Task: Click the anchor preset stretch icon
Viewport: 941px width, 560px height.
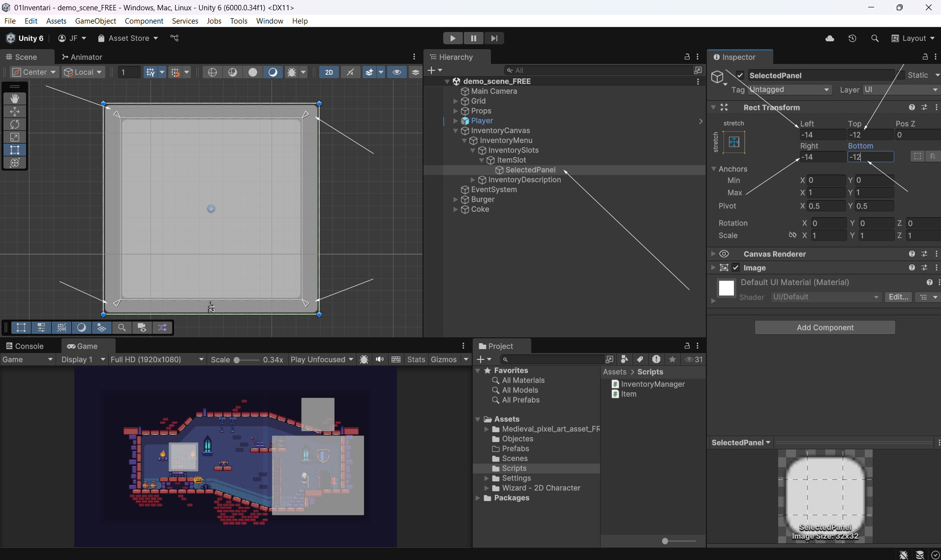Action: [x=734, y=143]
